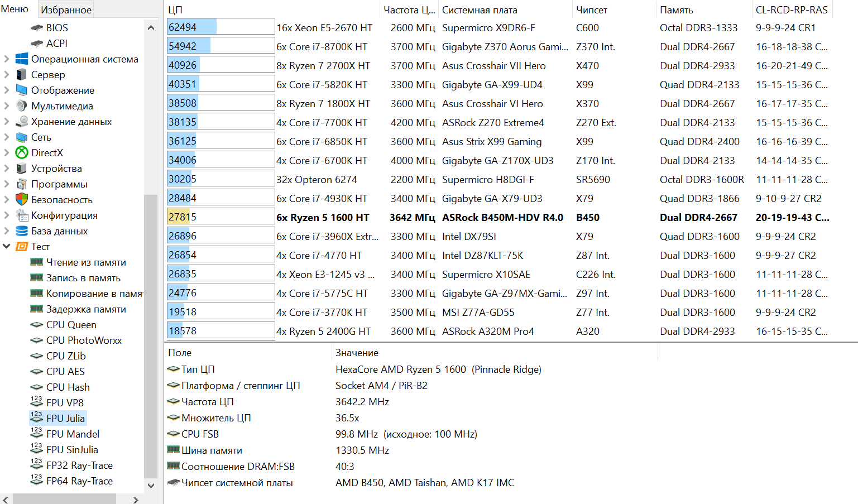Select the 6x Ryzen 5 1600 HT row

tap(498, 218)
